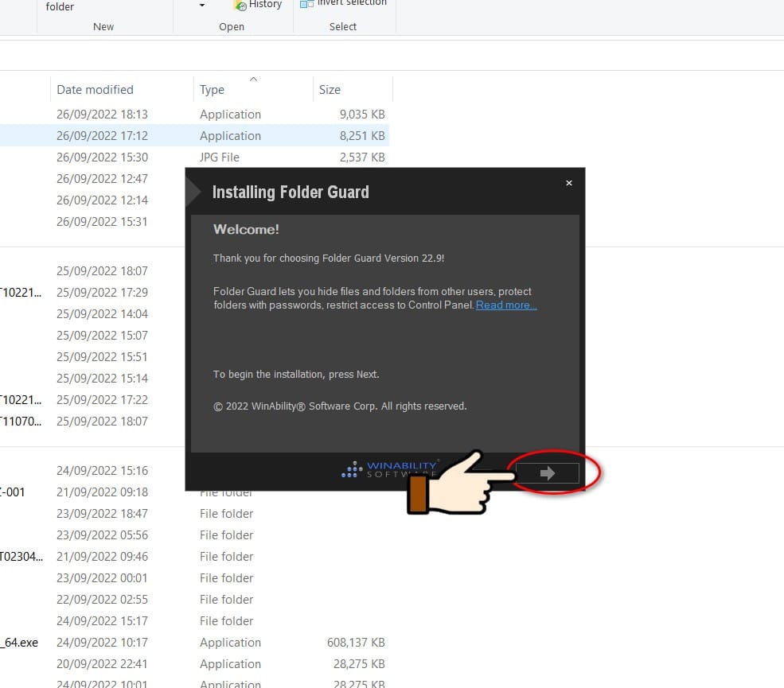Expand the Open dropdown arrow in ribbon
Screen dimensions: 784x688
point(202,5)
